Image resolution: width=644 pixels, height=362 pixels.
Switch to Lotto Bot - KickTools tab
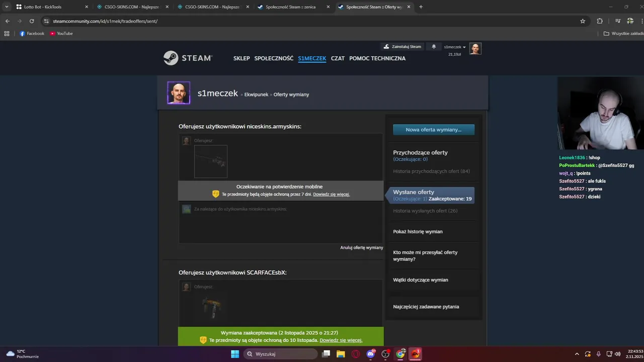[52, 7]
